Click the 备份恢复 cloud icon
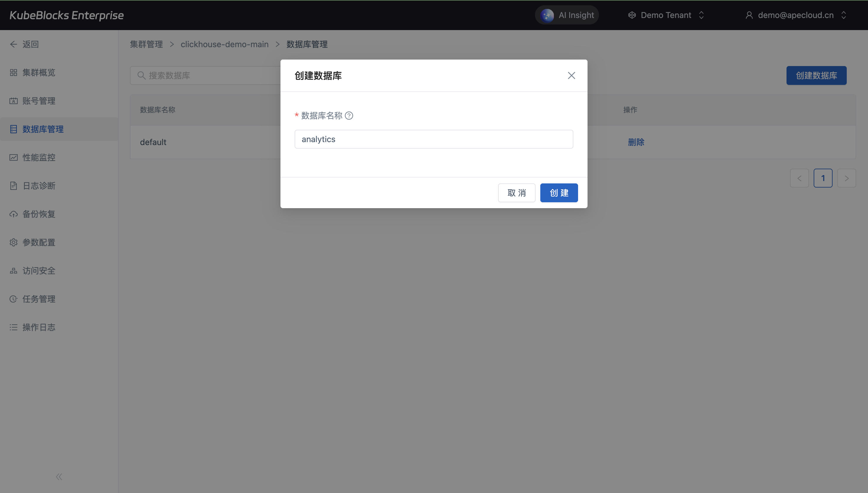 14,214
